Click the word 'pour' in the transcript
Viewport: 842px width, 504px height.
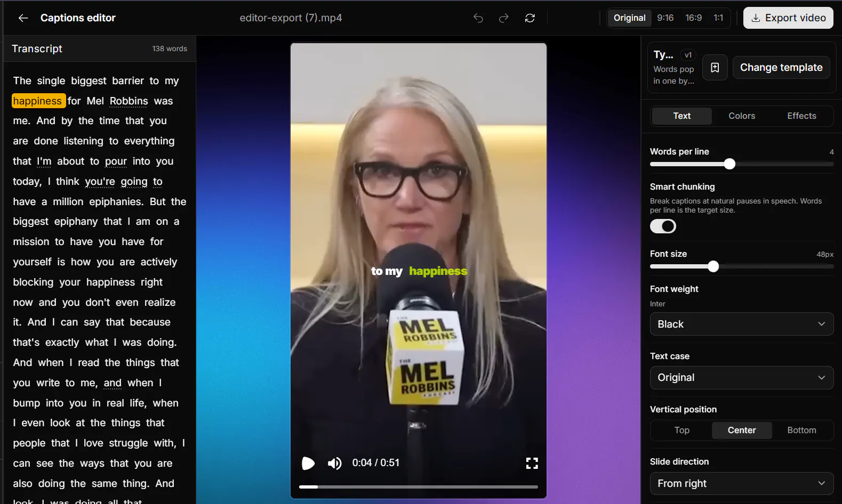[116, 161]
